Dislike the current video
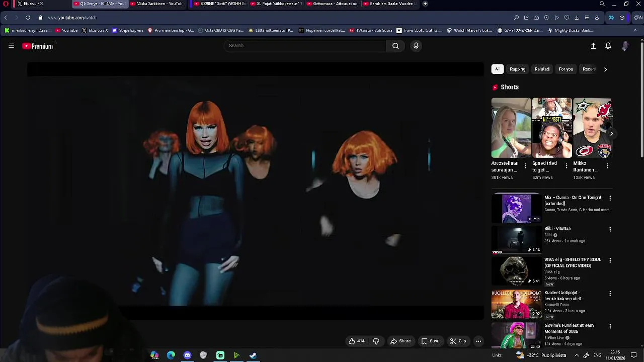 pyautogui.click(x=376, y=341)
